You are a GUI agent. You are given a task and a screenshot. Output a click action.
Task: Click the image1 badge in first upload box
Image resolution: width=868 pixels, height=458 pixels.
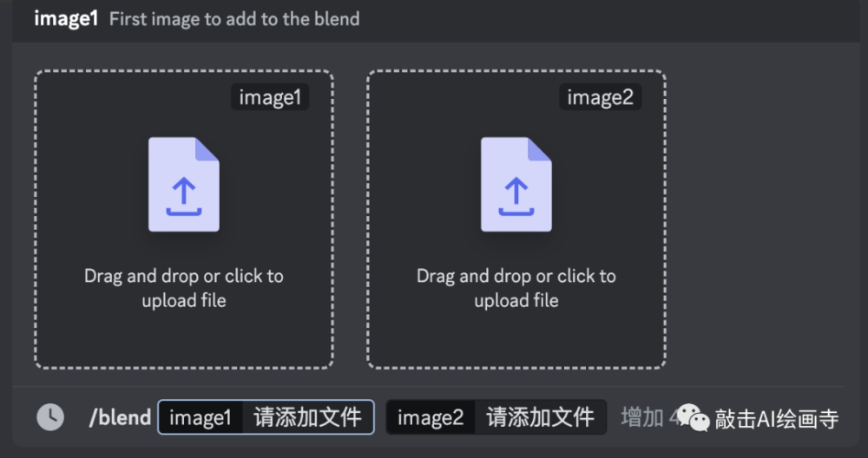tap(270, 97)
